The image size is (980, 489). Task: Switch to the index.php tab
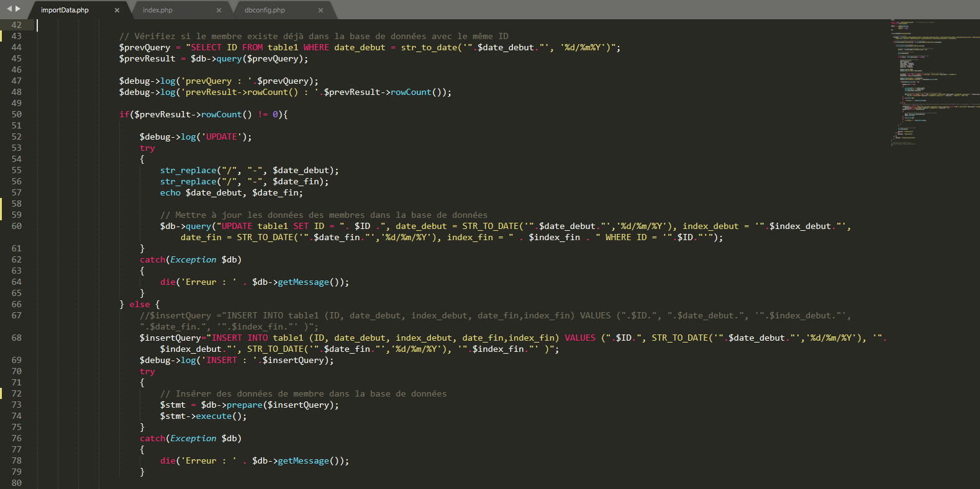(x=158, y=11)
